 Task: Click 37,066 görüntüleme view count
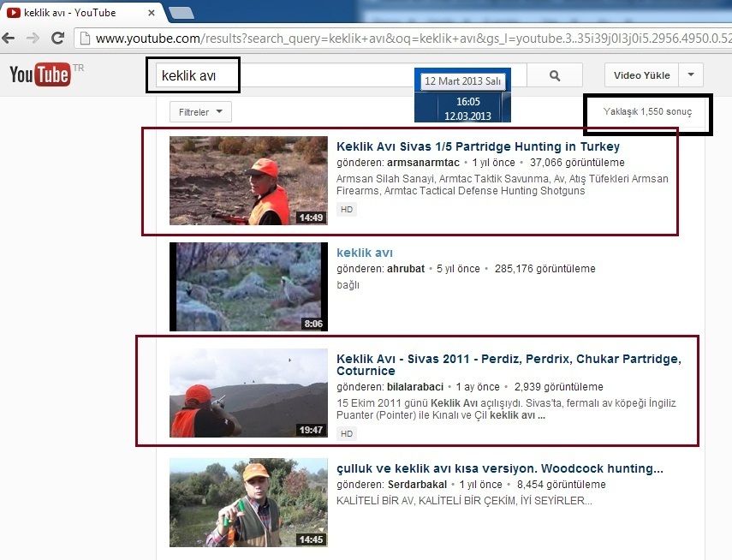coord(577,163)
